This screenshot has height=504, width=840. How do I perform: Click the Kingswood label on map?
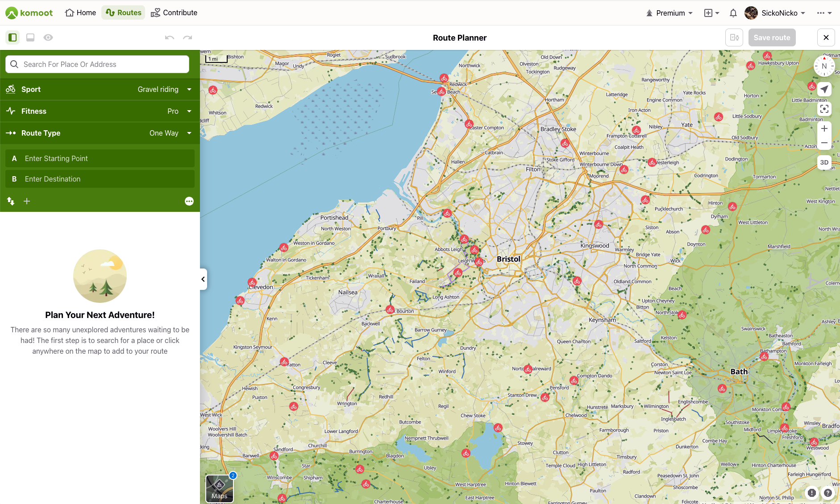click(x=595, y=245)
